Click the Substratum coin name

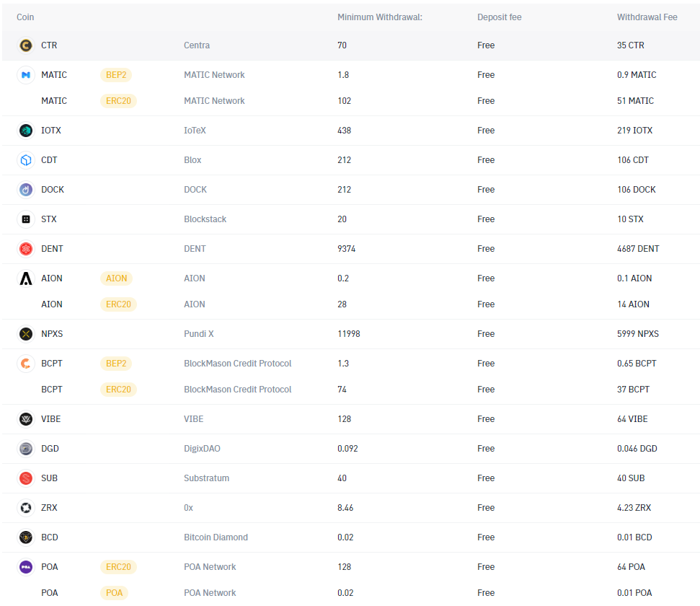click(207, 478)
